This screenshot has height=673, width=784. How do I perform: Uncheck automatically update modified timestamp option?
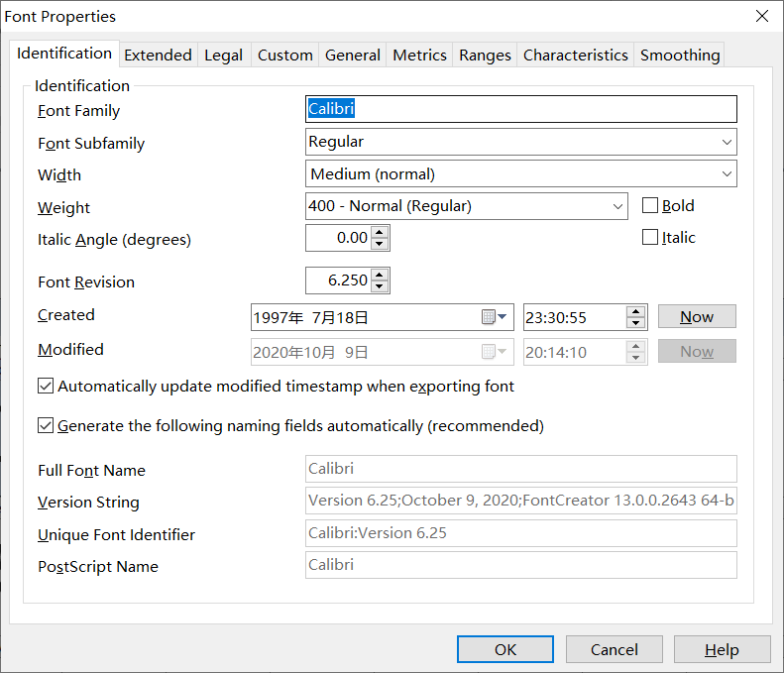(46, 386)
